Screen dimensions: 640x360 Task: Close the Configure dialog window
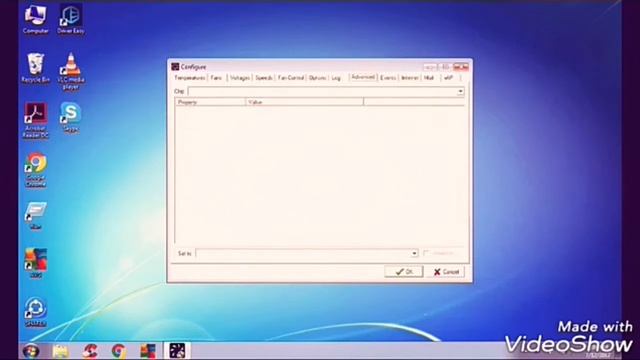(461, 67)
